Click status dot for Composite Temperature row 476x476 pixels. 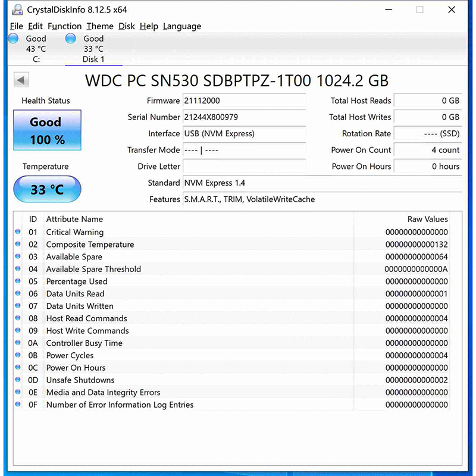[18, 244]
